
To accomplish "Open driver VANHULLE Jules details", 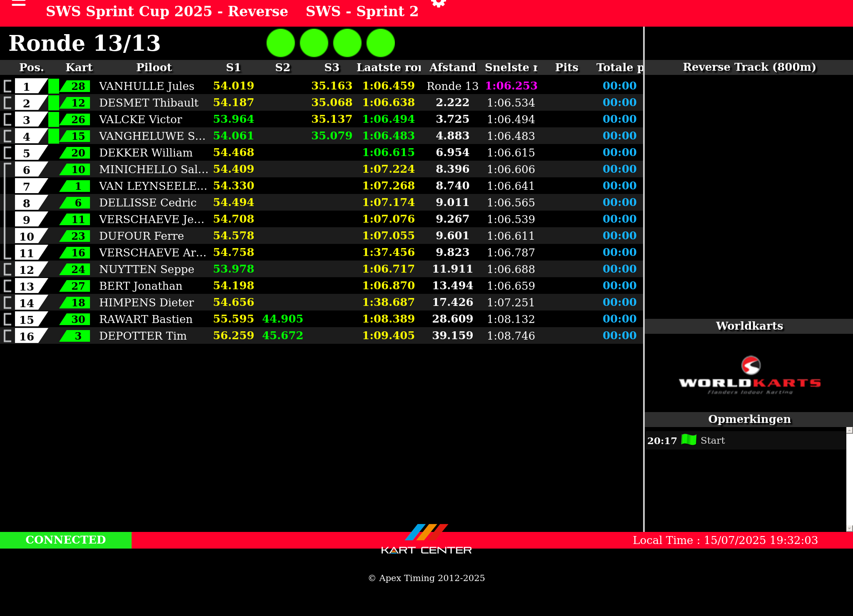I will 147,86.
